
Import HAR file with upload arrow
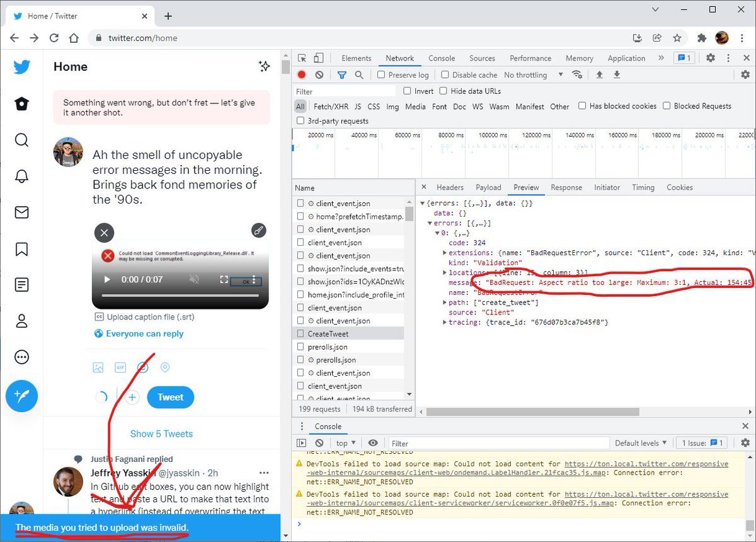coord(599,74)
